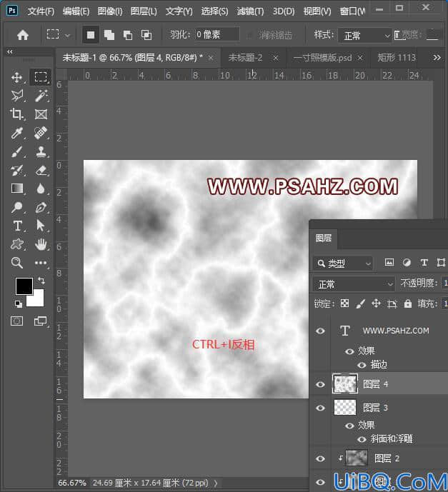The width and height of the screenshot is (448, 492).
Task: Switch to 一寸照模版.psd tab
Action: (322, 58)
